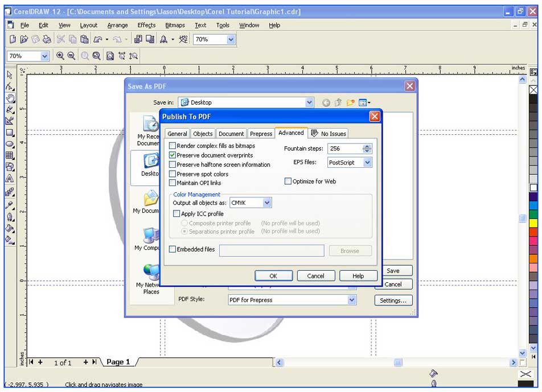Open the EPS files PostScript dropdown
This screenshot has height=392, width=542.
point(367,162)
